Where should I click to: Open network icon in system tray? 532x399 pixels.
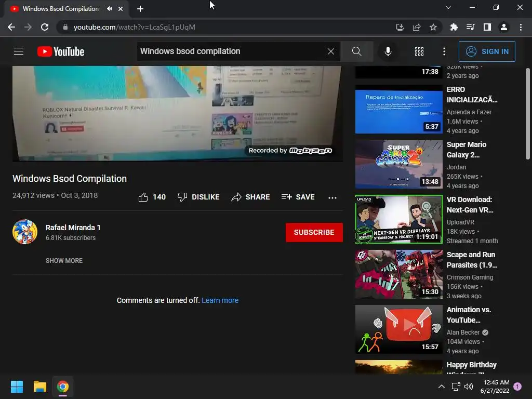coord(456,387)
